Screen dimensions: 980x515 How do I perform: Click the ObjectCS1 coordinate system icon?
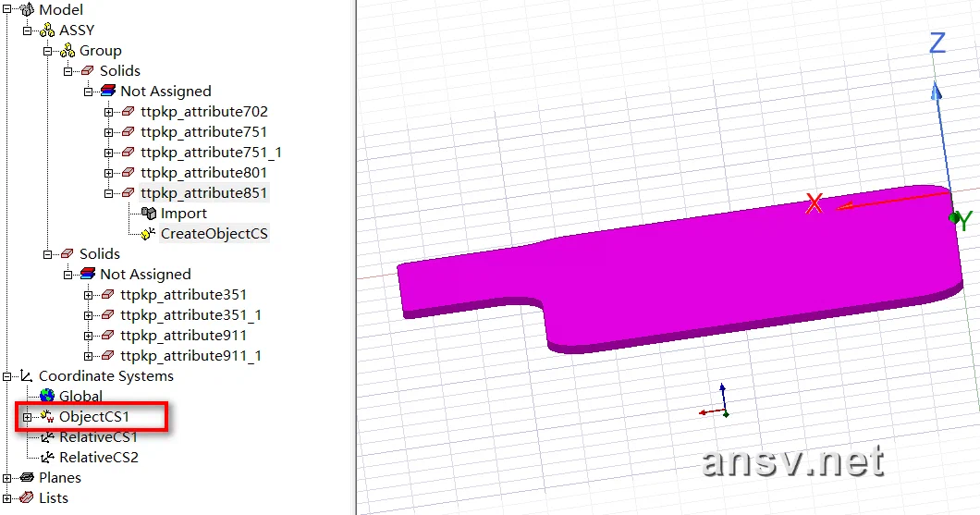(x=47, y=416)
